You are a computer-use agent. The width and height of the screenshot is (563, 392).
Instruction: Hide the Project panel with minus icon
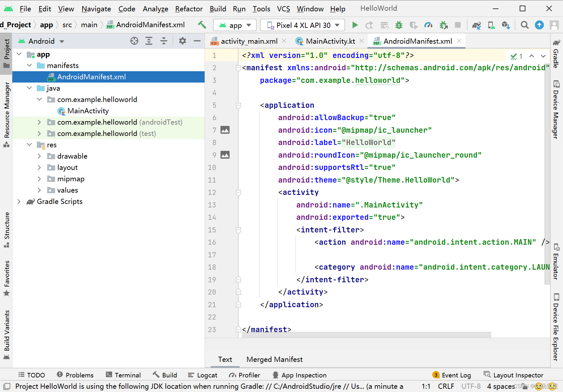(x=197, y=41)
